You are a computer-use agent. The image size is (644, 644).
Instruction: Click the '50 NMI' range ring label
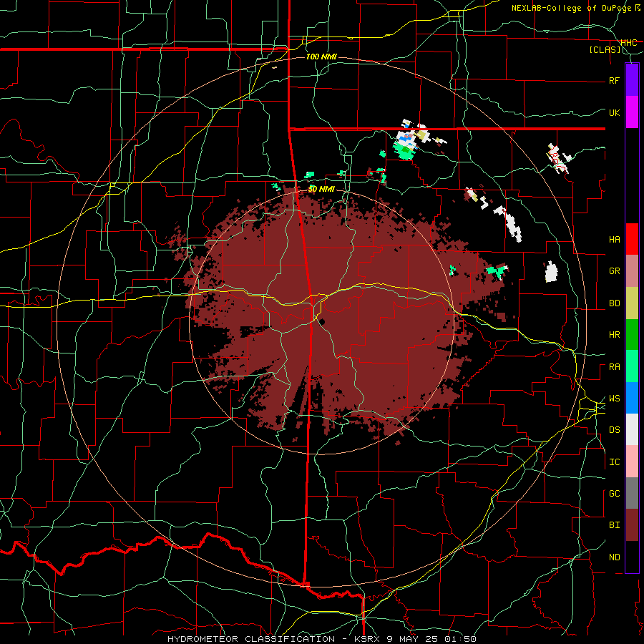(321, 189)
